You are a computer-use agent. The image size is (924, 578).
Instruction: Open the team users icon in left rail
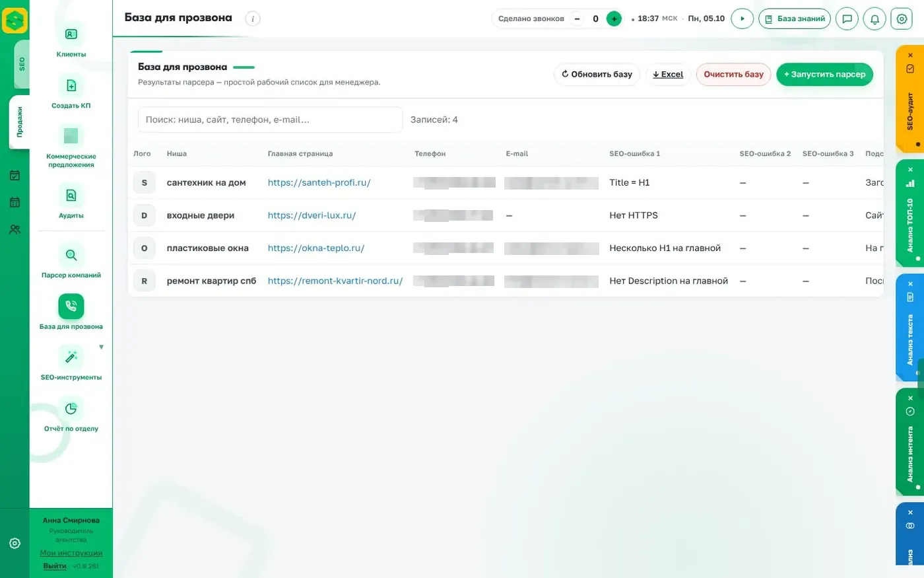tap(15, 229)
